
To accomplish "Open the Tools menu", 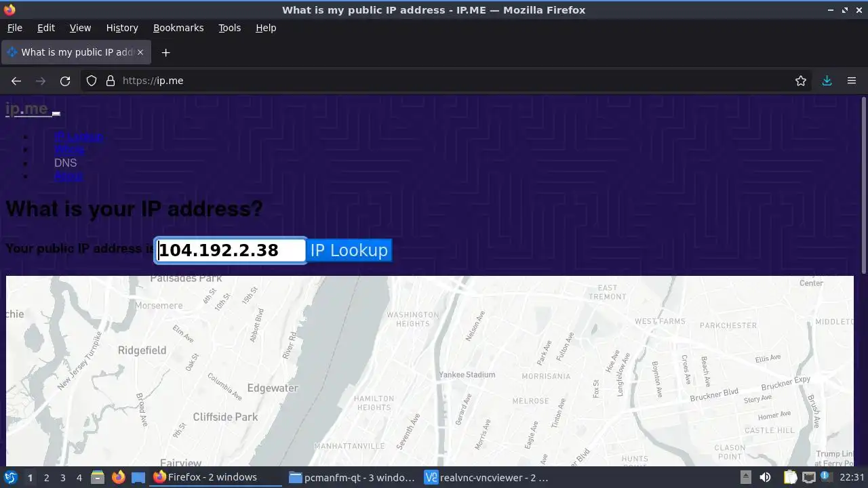I will (230, 28).
